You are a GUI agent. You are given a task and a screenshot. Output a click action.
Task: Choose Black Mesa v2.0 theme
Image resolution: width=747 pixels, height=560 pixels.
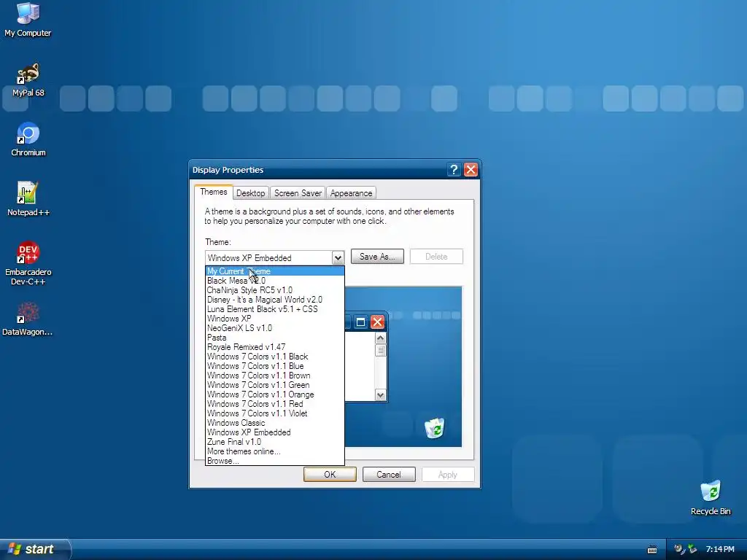coord(275,281)
